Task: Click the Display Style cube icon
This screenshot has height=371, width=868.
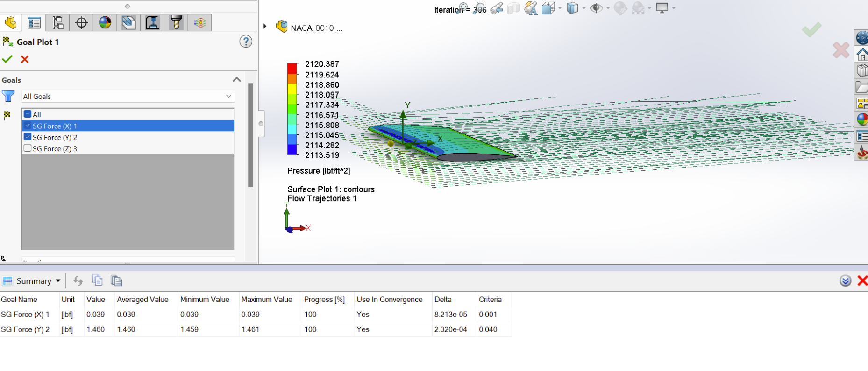Action: pos(572,8)
